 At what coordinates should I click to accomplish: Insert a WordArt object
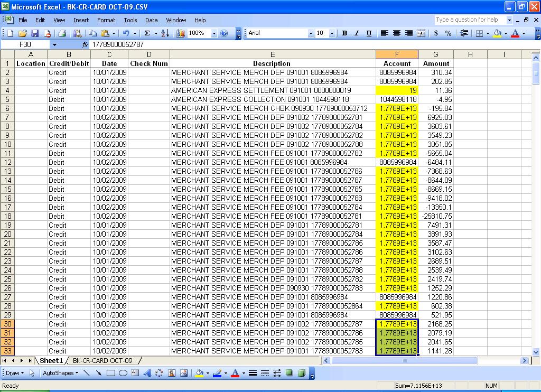(148, 373)
